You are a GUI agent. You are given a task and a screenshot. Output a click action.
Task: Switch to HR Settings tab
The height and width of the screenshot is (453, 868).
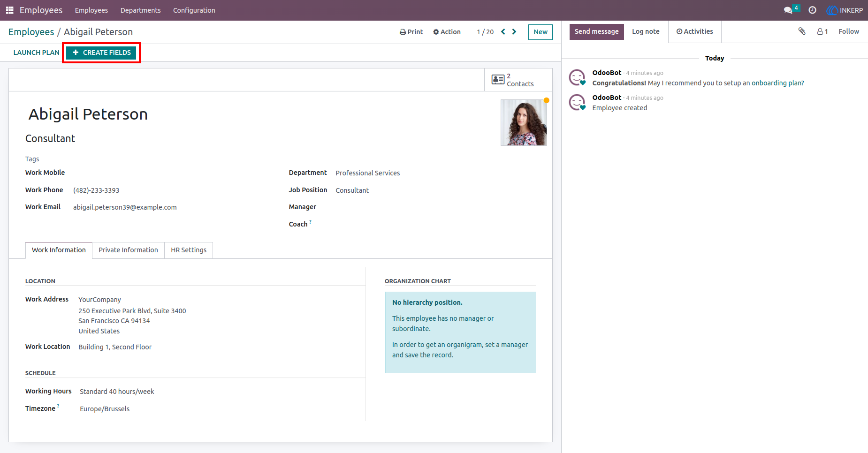(x=189, y=250)
